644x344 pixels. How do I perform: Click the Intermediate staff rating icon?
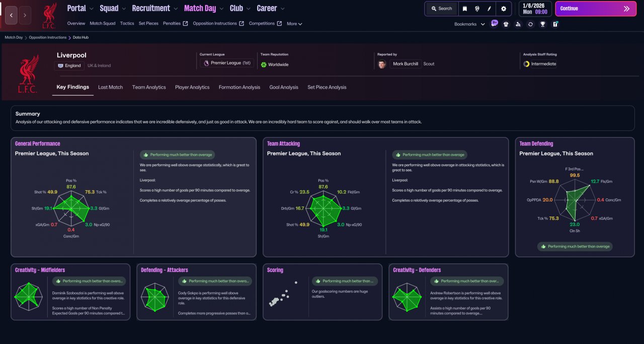tap(526, 64)
